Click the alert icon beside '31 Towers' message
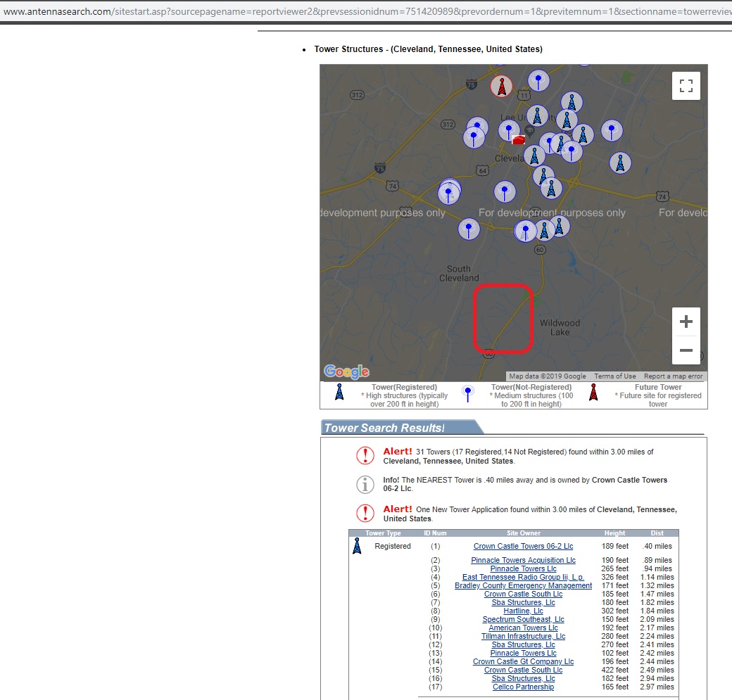The image size is (732, 700). 365,455
